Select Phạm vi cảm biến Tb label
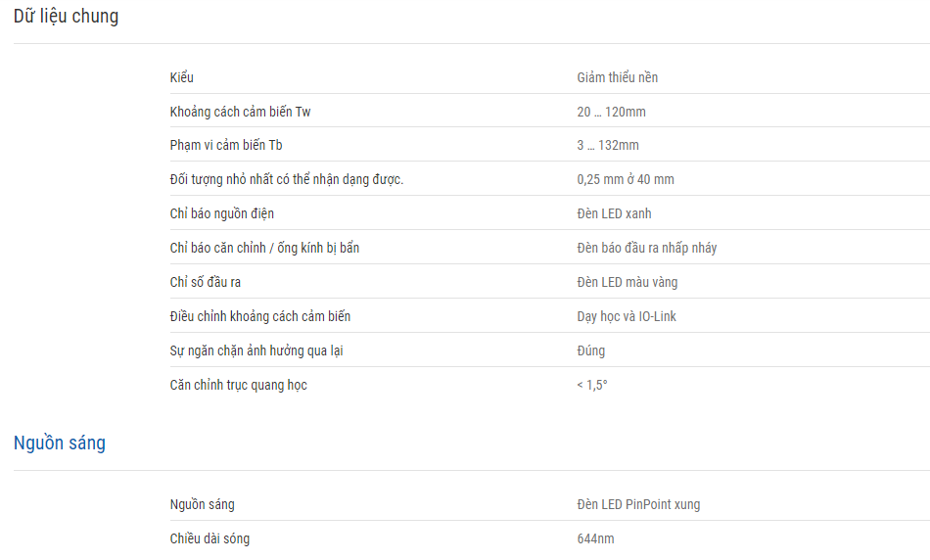This screenshot has height=560, width=930. tap(226, 145)
